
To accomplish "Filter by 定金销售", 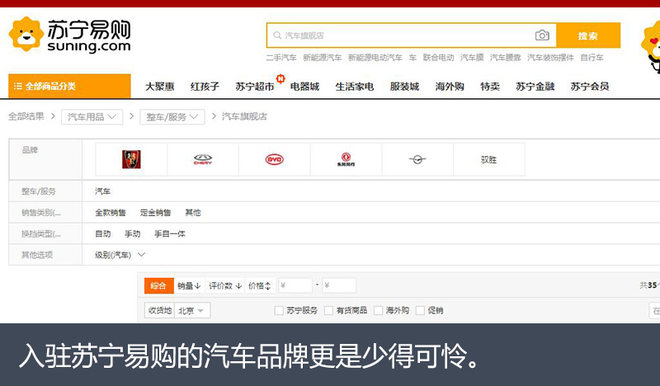I will [155, 213].
